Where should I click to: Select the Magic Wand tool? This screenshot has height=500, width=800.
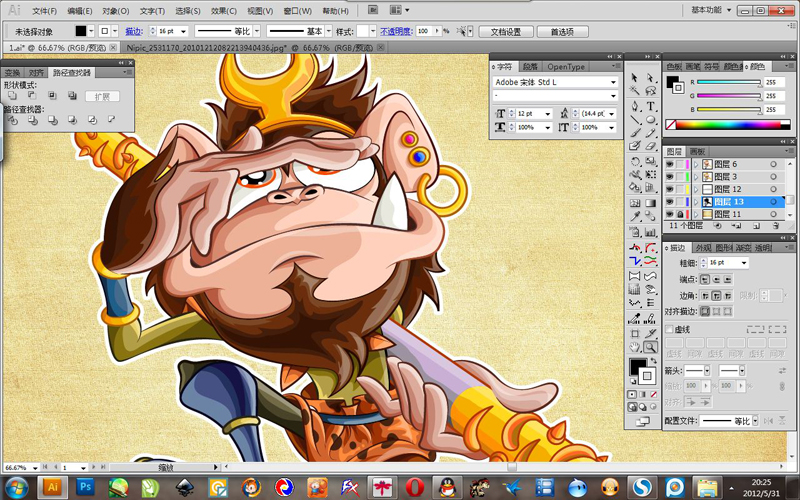(x=635, y=91)
